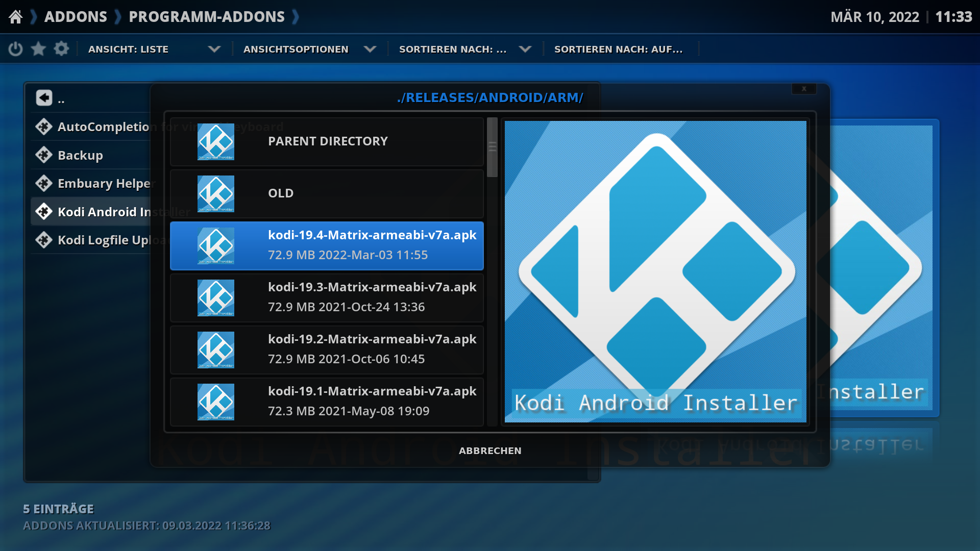Select kodi-19.1-Matrix-armeabi-v7a.apk
The image size is (980, 551).
(327, 402)
